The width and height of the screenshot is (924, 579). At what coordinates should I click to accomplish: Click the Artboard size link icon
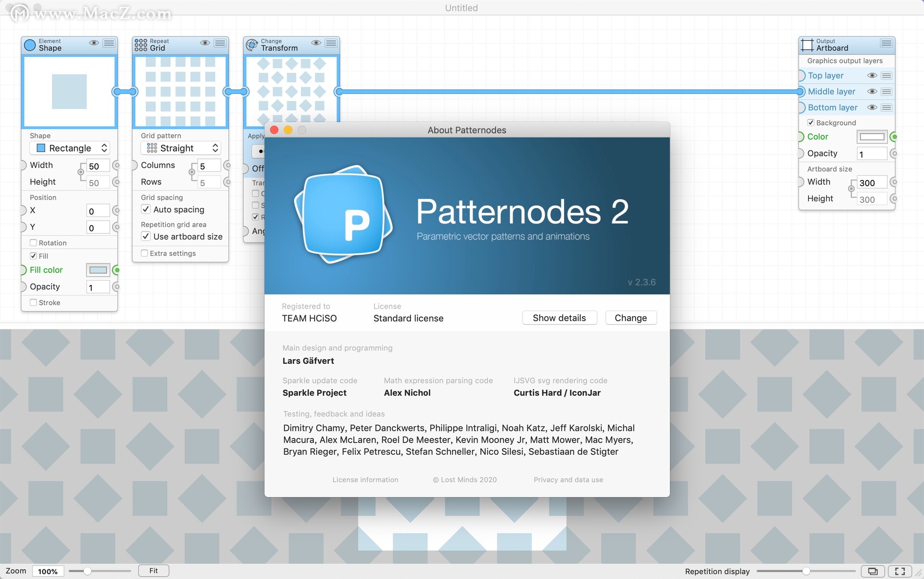(x=851, y=189)
